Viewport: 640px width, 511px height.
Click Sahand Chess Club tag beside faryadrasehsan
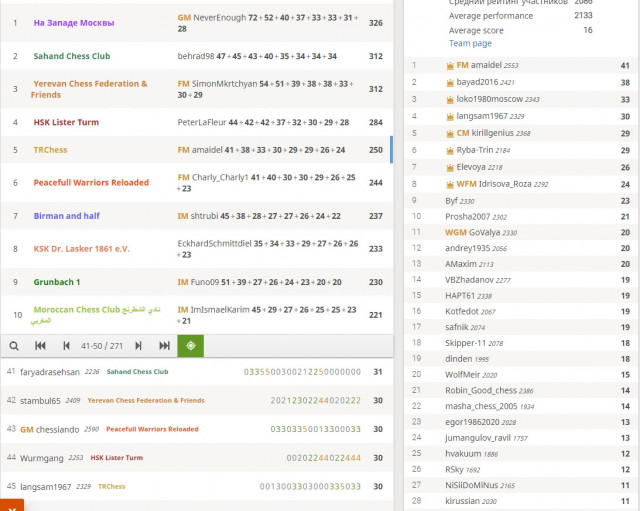click(138, 372)
